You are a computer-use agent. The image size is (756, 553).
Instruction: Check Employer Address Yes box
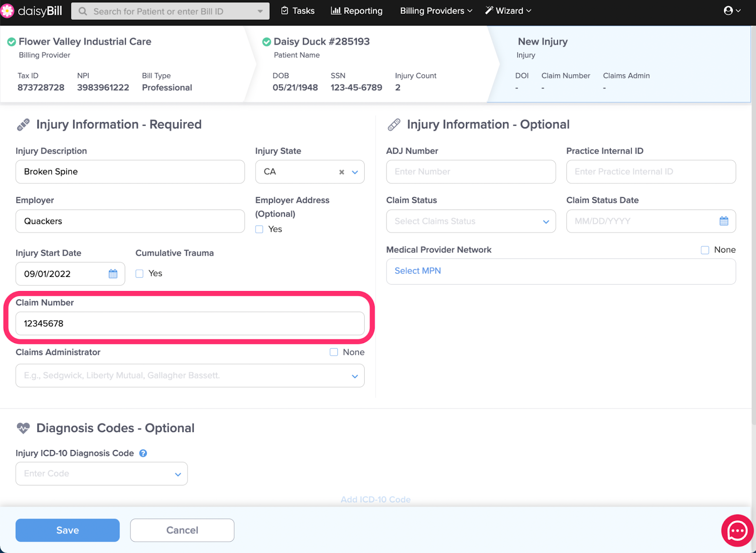[259, 229]
